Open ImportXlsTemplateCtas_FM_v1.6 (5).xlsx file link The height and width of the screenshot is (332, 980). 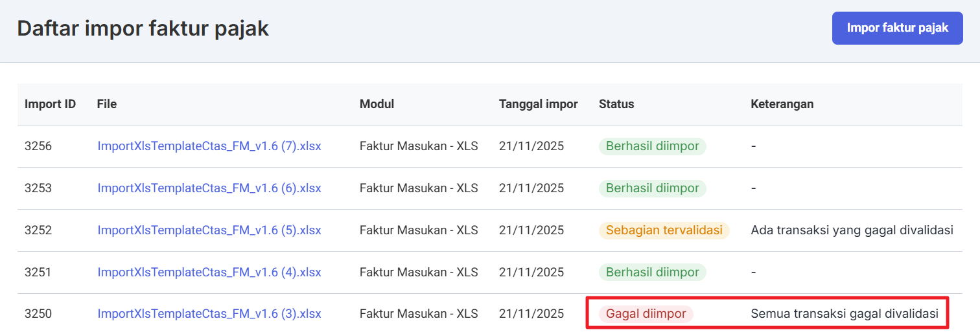209,230
